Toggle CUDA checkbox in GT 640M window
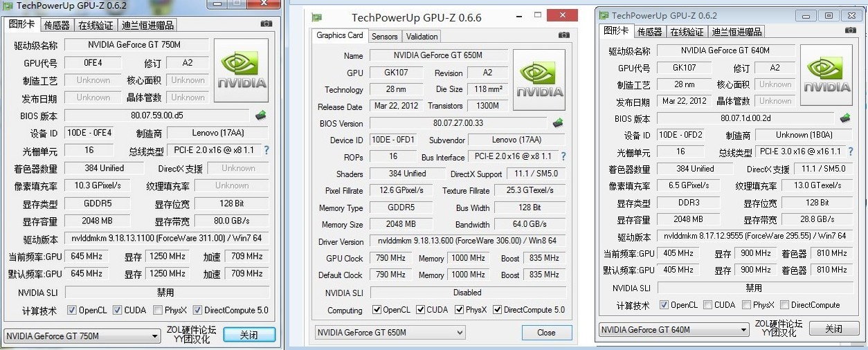Viewport: 868px width, 350px height. point(707,304)
